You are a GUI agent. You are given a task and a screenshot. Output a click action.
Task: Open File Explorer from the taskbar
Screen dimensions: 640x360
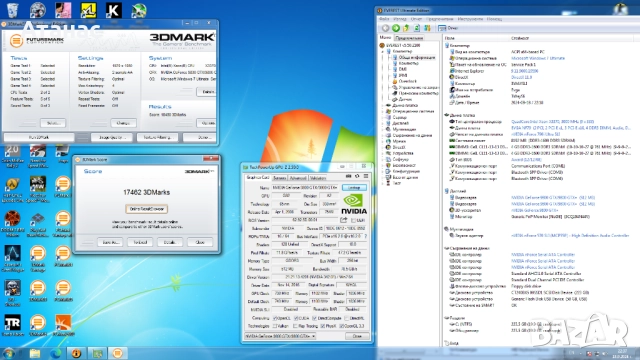pos(35,353)
